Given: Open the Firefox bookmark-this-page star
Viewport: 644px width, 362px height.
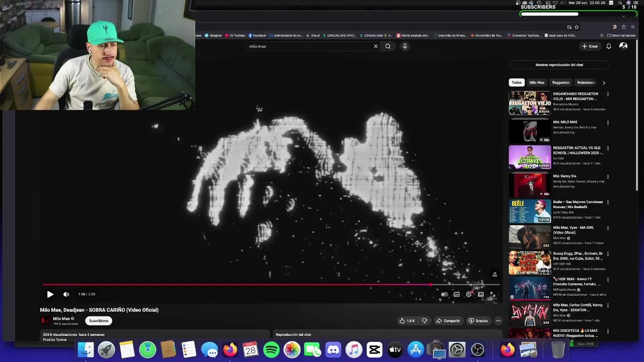Looking at the screenshot, I should coord(577,27).
